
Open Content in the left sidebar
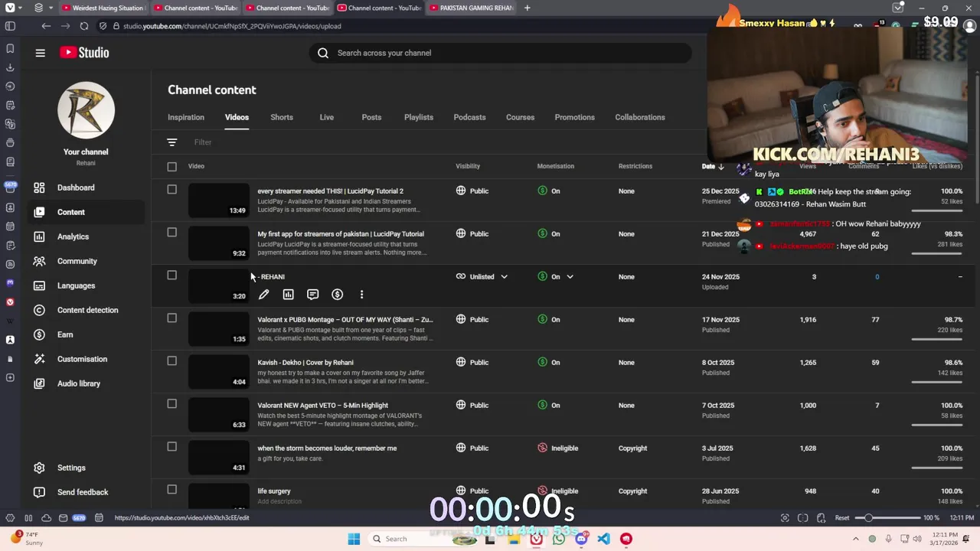click(x=86, y=212)
